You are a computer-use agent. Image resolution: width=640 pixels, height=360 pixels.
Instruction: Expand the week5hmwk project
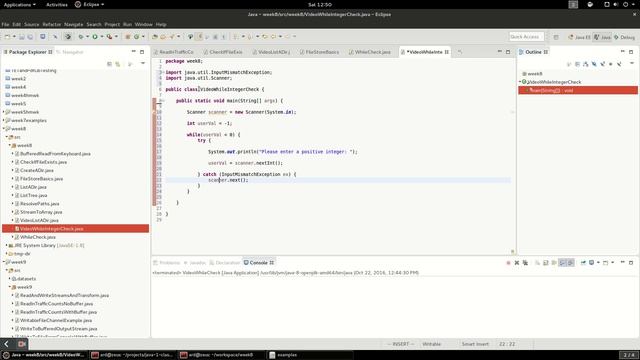pos(4,112)
